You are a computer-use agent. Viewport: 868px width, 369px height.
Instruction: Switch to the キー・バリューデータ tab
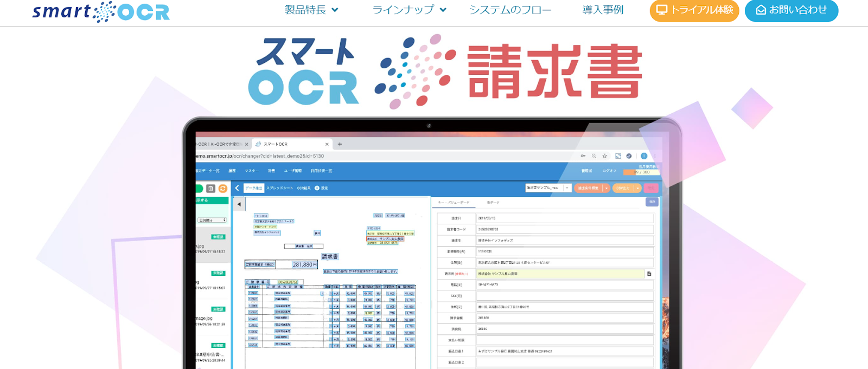[x=454, y=203]
